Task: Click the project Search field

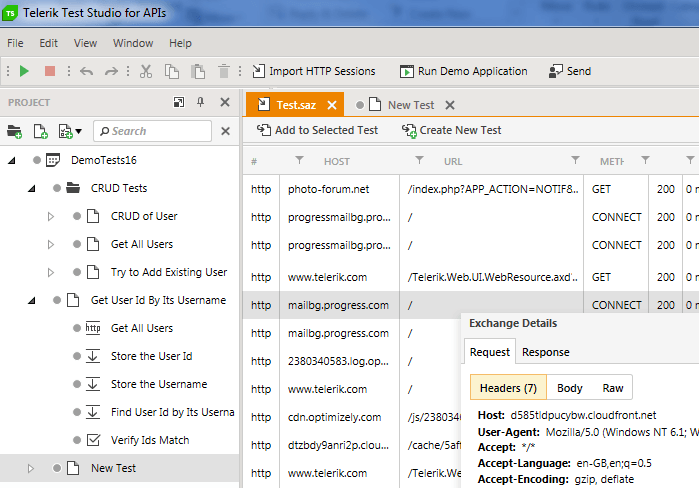Action: [152, 131]
